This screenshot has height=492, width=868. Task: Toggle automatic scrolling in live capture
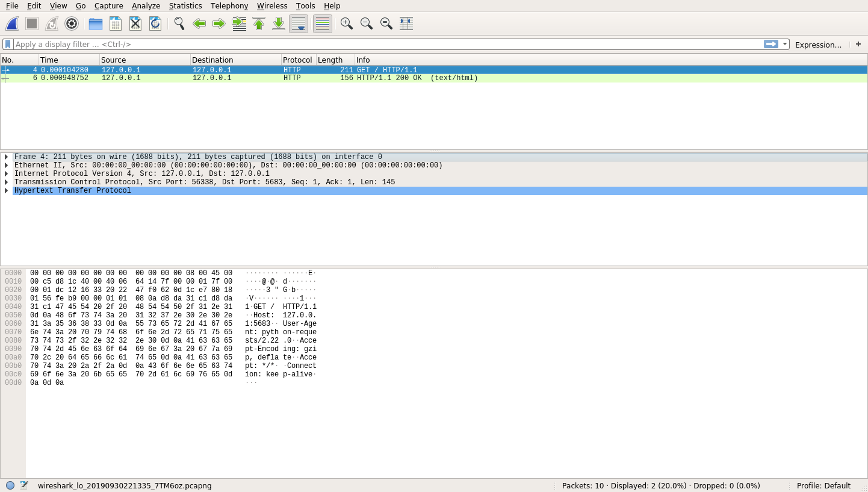point(299,23)
